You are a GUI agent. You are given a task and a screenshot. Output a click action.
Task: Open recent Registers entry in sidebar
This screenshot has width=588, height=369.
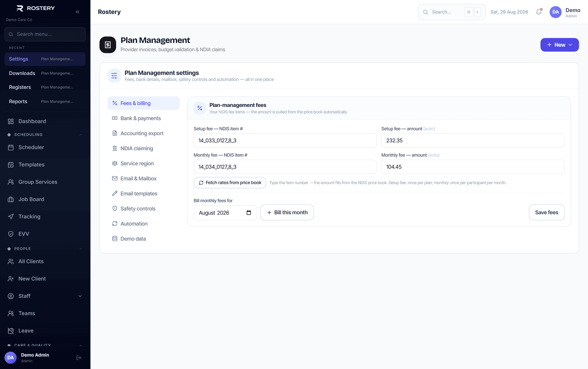(45, 87)
